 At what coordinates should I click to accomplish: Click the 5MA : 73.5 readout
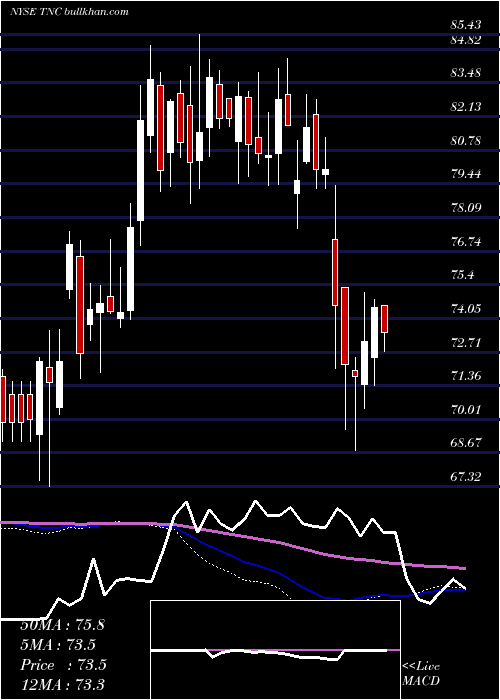point(58,645)
